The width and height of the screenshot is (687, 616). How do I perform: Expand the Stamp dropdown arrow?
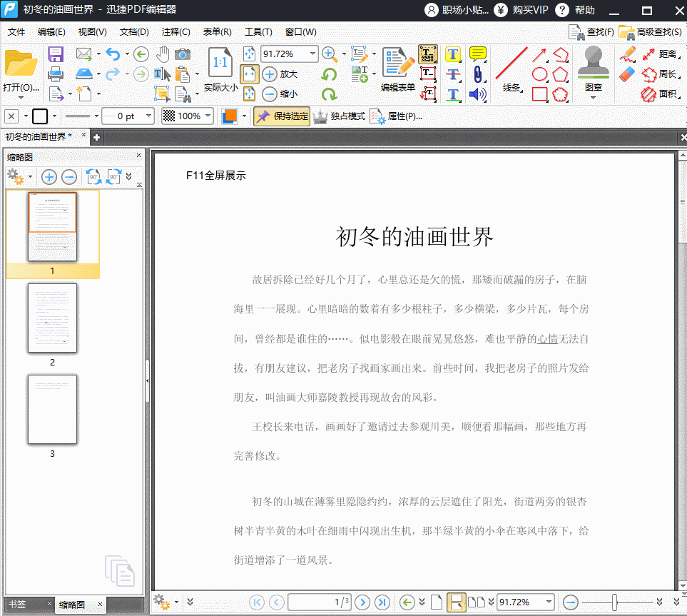[594, 97]
